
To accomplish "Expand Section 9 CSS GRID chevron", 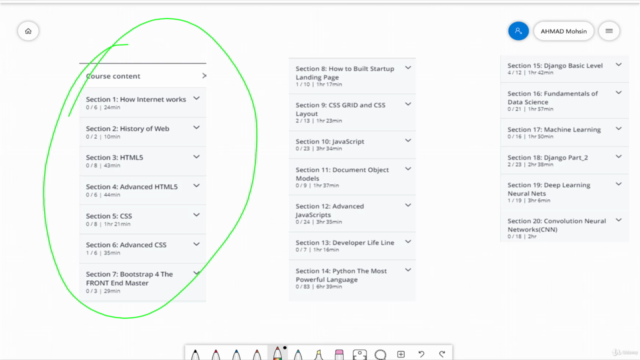I will click(408, 104).
